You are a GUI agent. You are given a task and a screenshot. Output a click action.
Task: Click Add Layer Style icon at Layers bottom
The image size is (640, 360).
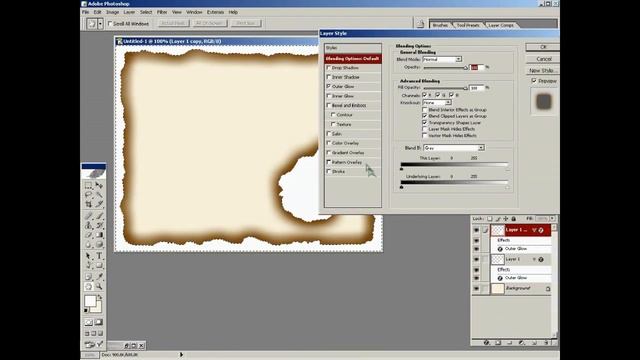(487, 343)
